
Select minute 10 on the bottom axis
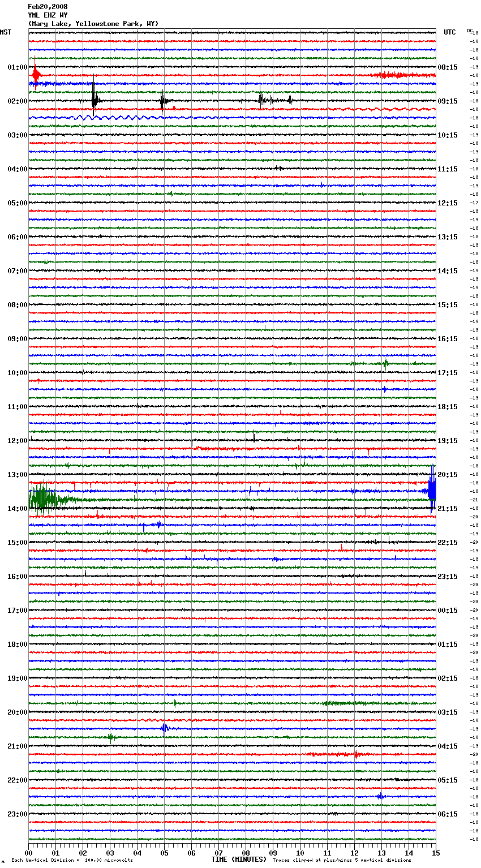(300, 853)
